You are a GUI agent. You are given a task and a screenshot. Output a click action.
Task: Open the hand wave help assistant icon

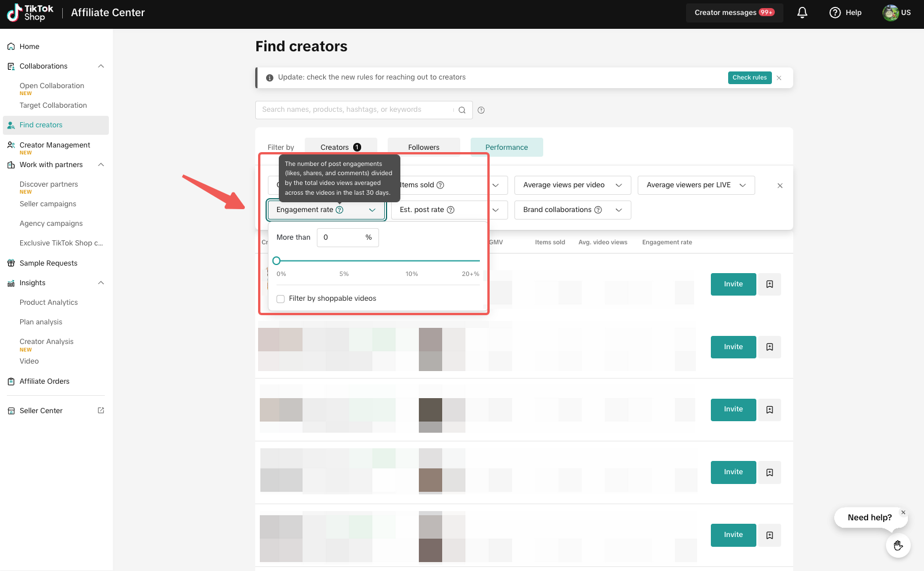point(898,545)
